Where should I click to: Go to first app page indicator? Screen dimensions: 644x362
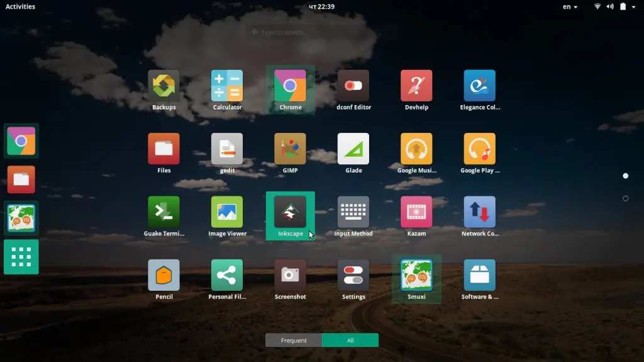626,176
